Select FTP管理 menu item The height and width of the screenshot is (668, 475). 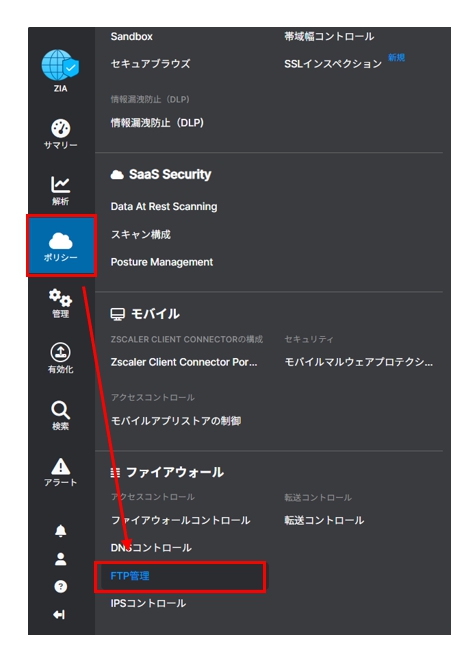point(130,576)
